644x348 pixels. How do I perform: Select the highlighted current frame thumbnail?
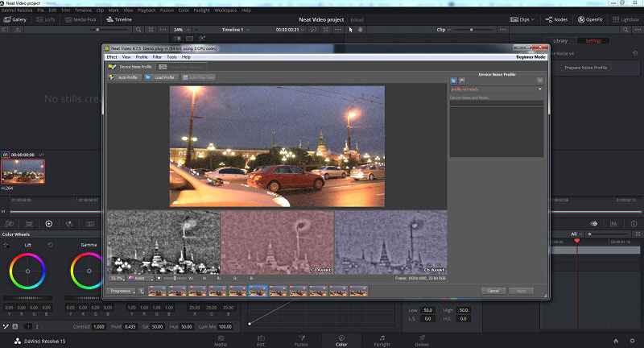258,291
